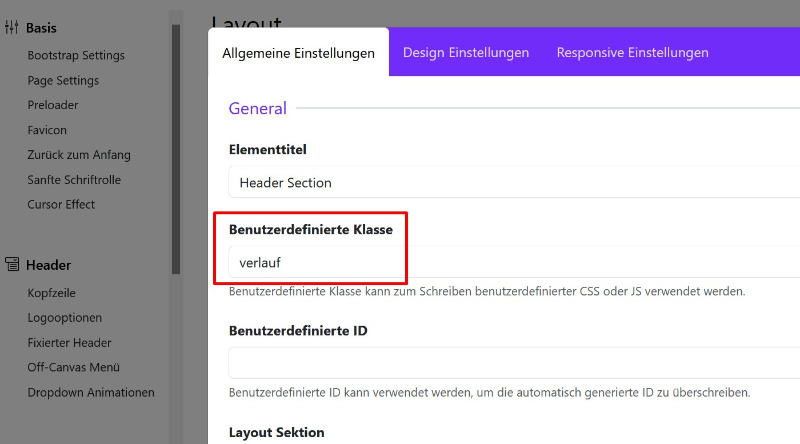Click the Benutzerdefinierte Klasse input field
This screenshot has width=800, height=444.
(514, 262)
